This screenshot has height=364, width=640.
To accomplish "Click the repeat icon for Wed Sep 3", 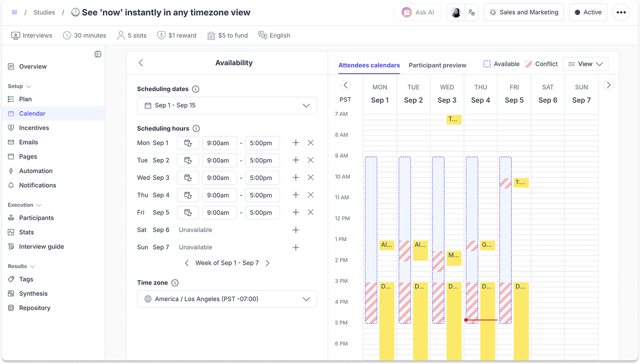I will pyautogui.click(x=188, y=178).
